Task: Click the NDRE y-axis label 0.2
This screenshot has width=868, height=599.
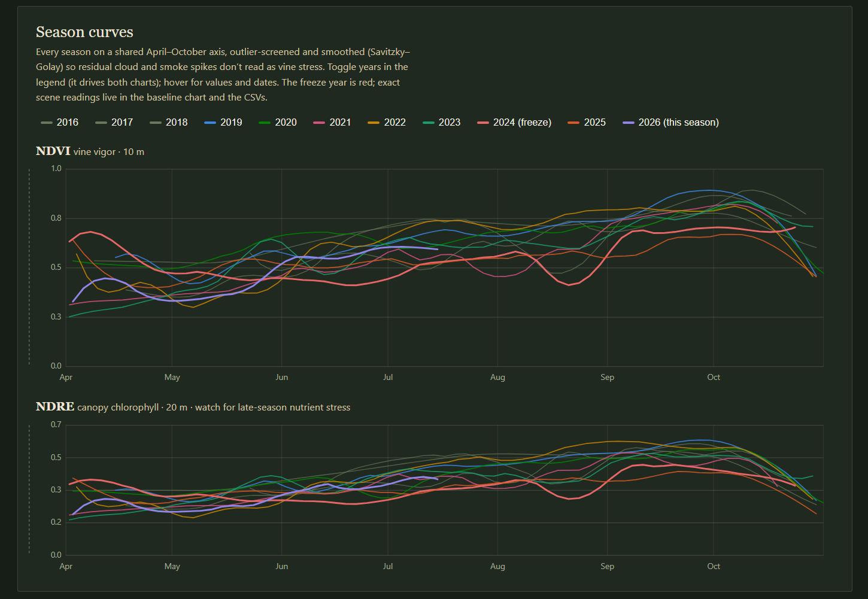Action: (x=56, y=522)
